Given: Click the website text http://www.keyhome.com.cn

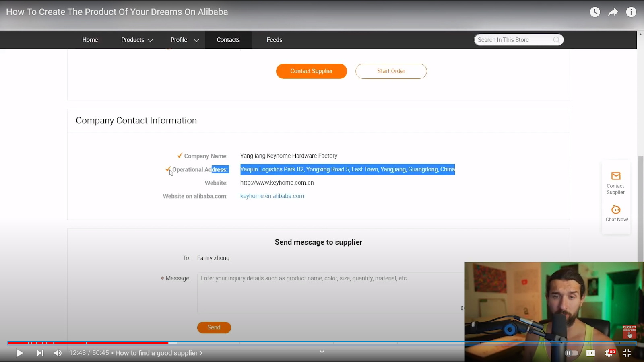Looking at the screenshot, I should click(x=277, y=183).
